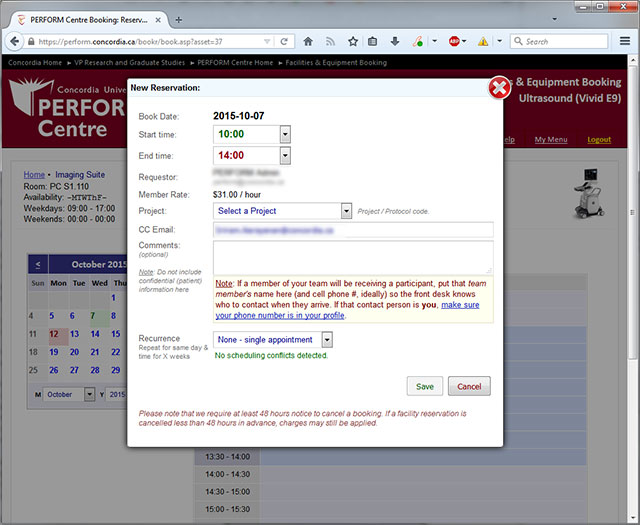Open the browser hamburger menu
640x525 pixels.
click(x=624, y=42)
